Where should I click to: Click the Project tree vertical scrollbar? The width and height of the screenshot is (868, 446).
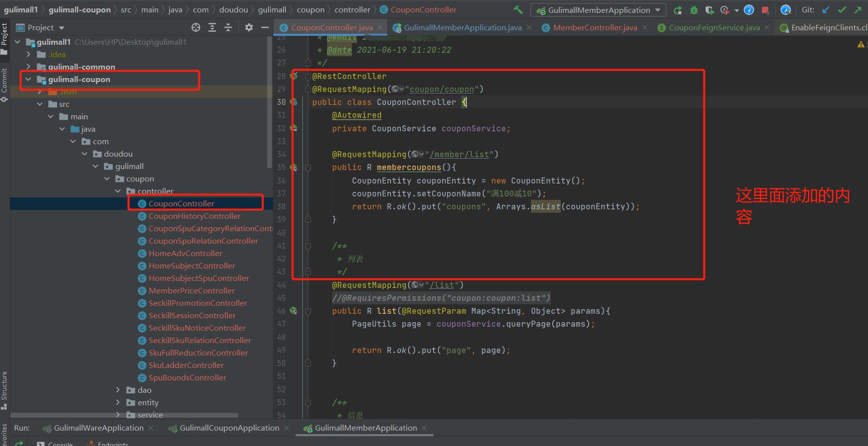click(269, 102)
